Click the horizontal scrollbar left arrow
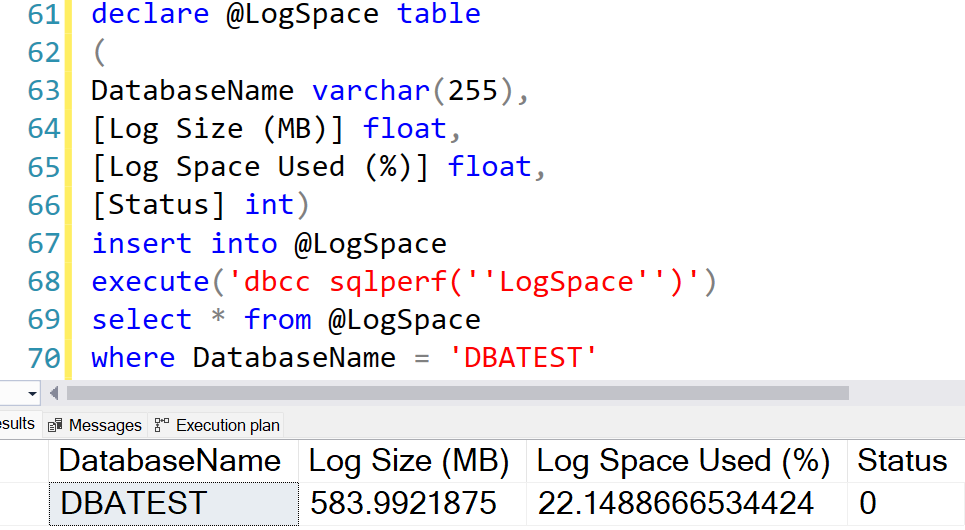The image size is (965, 530). [54, 393]
